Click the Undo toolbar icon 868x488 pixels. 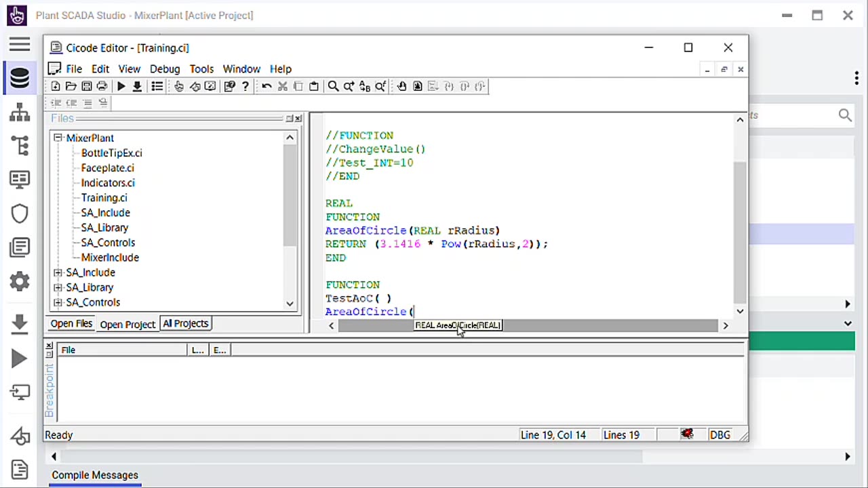pyautogui.click(x=267, y=86)
